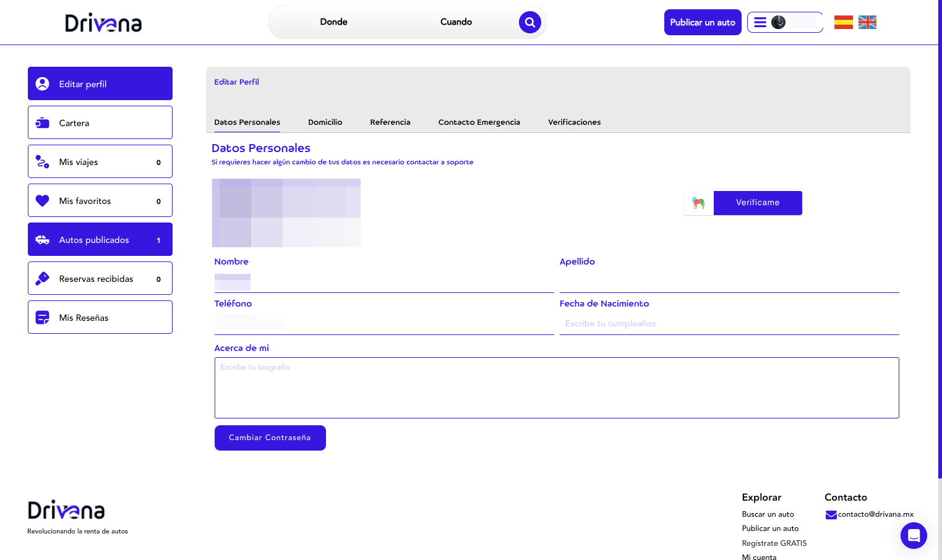Viewport: 942px width, 560px height.
Task: Click the Fecha de Nacimiento birthday field
Action: (x=729, y=324)
